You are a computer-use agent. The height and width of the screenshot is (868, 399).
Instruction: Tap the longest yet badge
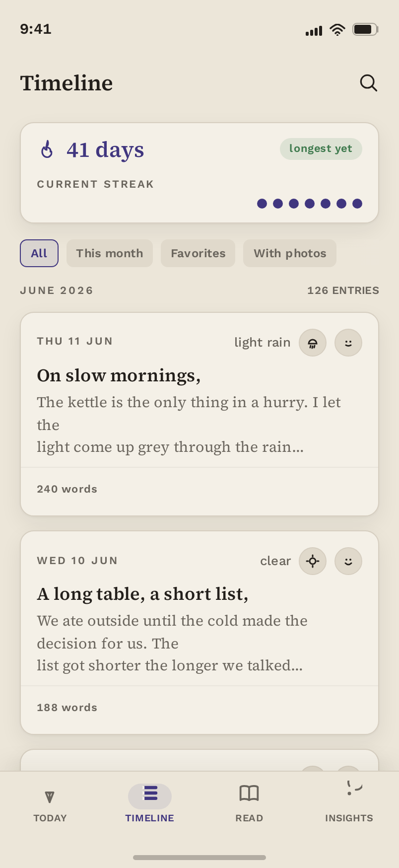(x=321, y=149)
